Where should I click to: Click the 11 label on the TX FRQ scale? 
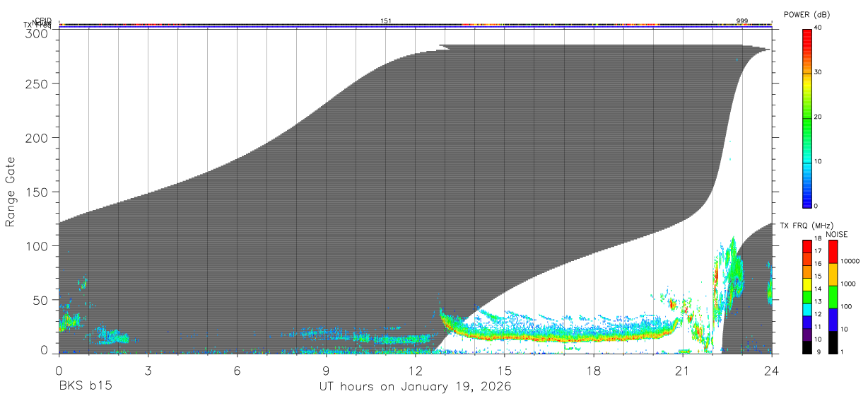pos(819,327)
